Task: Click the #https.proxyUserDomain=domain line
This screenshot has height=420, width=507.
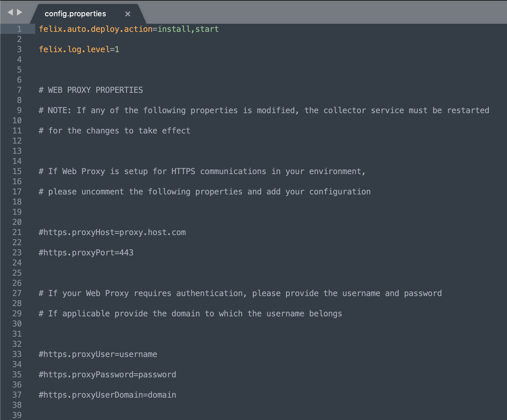Action: click(107, 395)
